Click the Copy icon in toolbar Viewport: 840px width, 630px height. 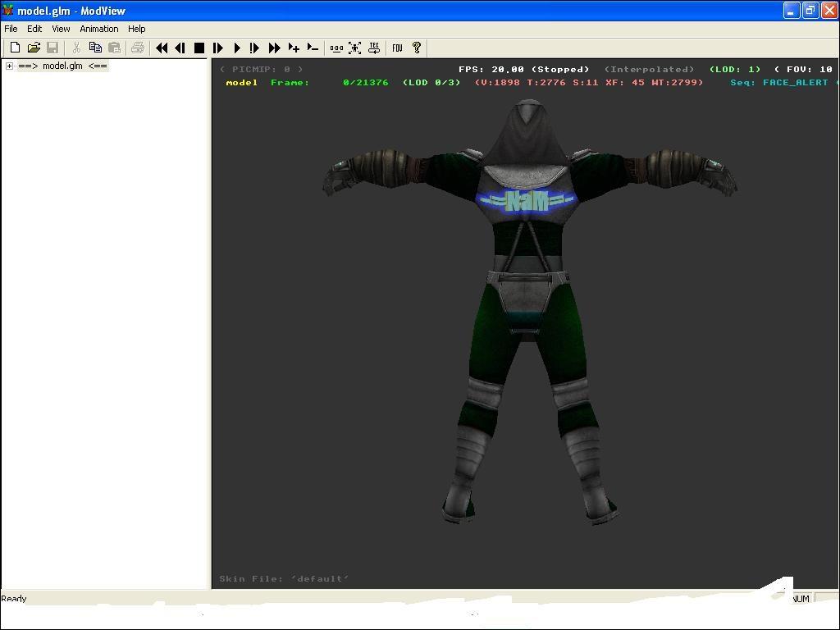tap(95, 48)
